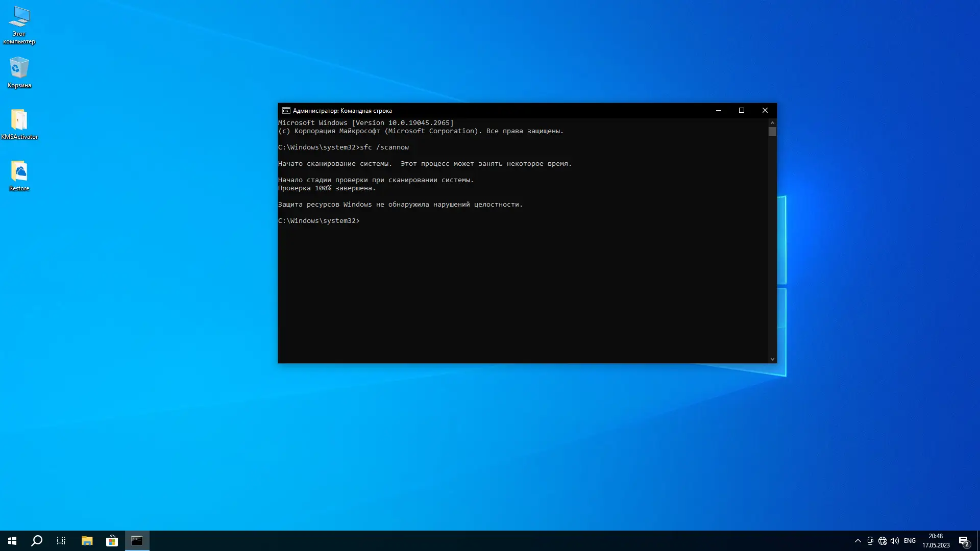The height and width of the screenshot is (551, 980).
Task: Open notification Action Center icon
Action: tap(964, 541)
